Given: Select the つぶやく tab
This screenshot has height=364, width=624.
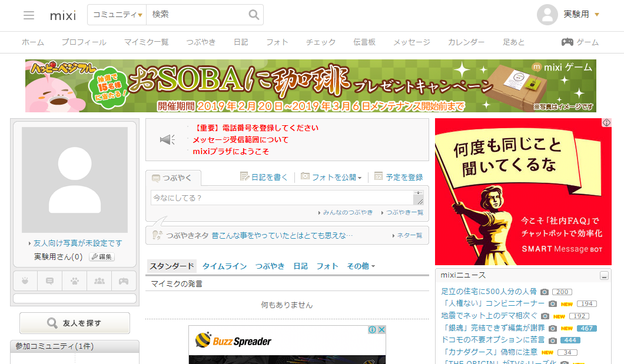Looking at the screenshot, I should click(173, 178).
